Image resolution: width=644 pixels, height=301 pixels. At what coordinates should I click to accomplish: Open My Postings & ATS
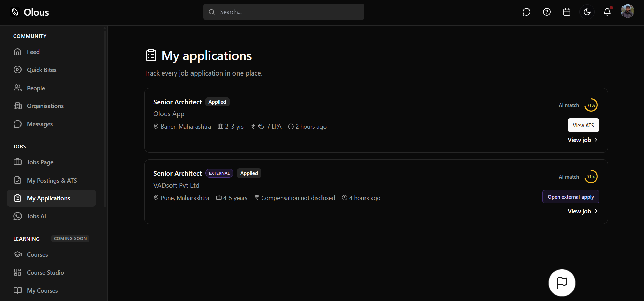coord(51,181)
